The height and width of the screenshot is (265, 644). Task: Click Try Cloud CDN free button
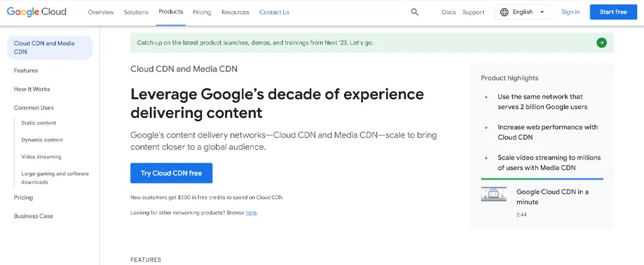coord(171,173)
